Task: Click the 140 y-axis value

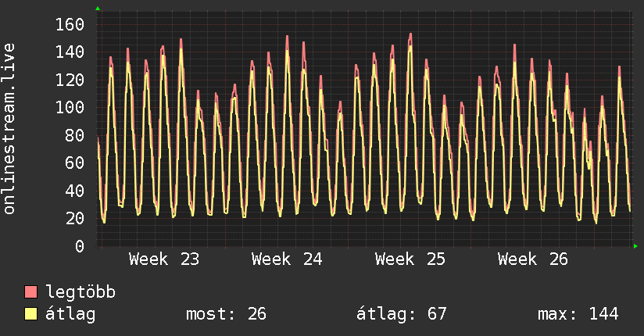Action: (x=70, y=52)
